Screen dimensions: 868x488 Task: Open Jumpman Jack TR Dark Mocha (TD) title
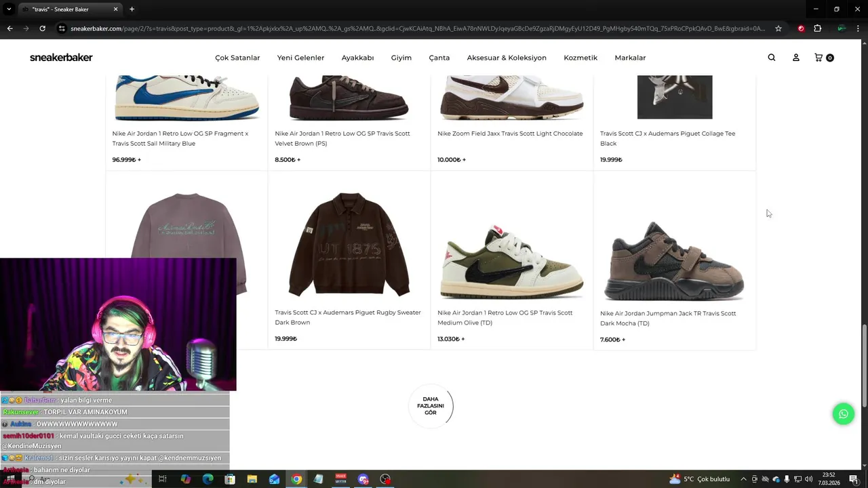668,318
